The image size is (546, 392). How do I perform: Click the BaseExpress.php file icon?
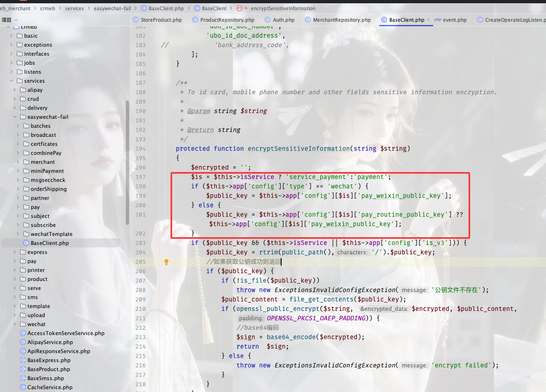pos(23,360)
